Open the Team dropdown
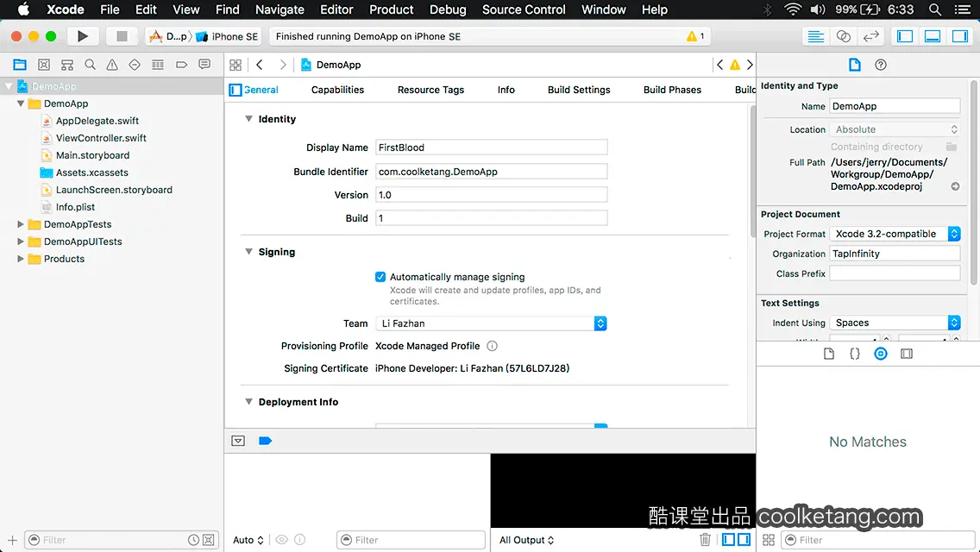Image resolution: width=980 pixels, height=552 pixels. coord(491,323)
